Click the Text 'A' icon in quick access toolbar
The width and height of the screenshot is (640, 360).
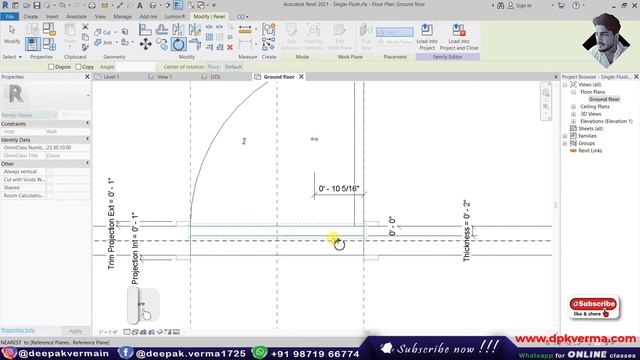coord(140,5)
